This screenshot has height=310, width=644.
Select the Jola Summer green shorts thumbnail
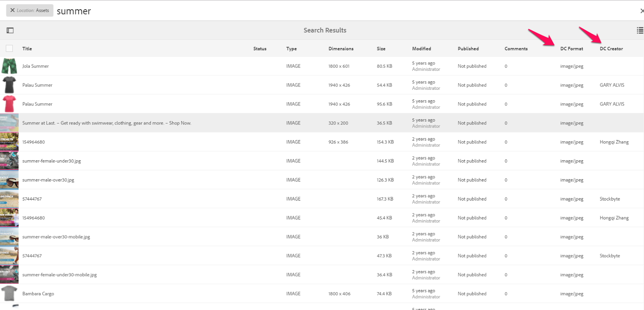(x=9, y=66)
